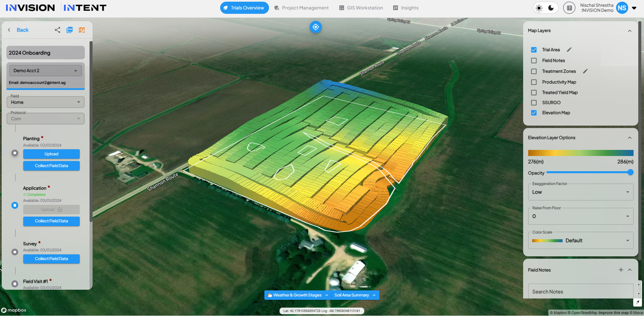
Task: Go to the Insights tab
Action: coord(406,8)
